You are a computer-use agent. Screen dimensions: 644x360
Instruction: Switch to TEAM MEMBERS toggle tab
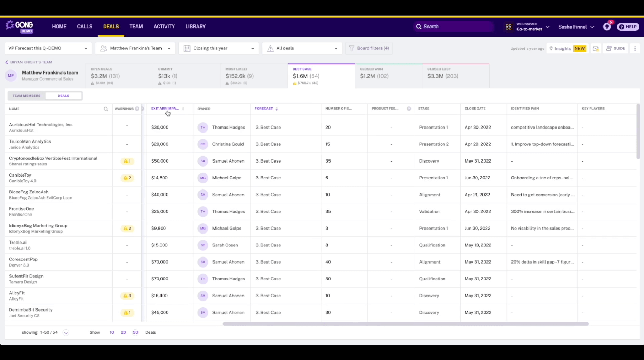coord(27,96)
